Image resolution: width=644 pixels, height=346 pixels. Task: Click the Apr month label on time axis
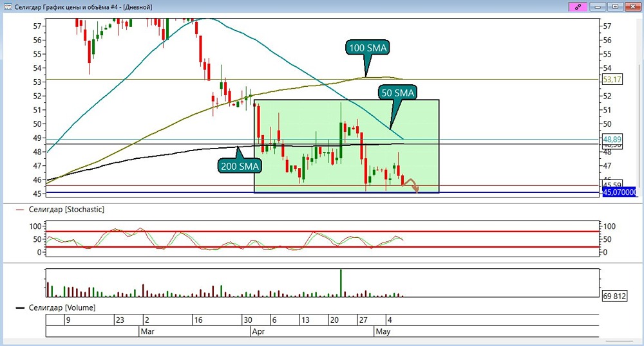point(258,331)
